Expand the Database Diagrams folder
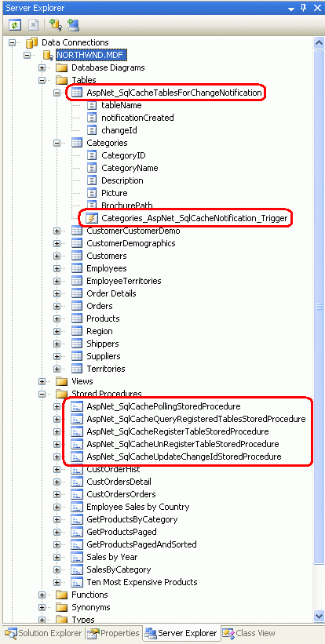 pyautogui.click(x=42, y=67)
